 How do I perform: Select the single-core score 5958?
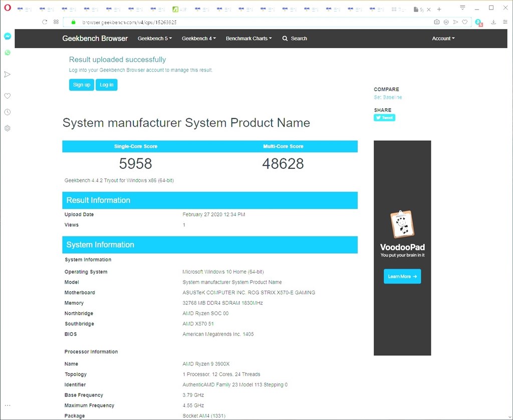click(135, 164)
